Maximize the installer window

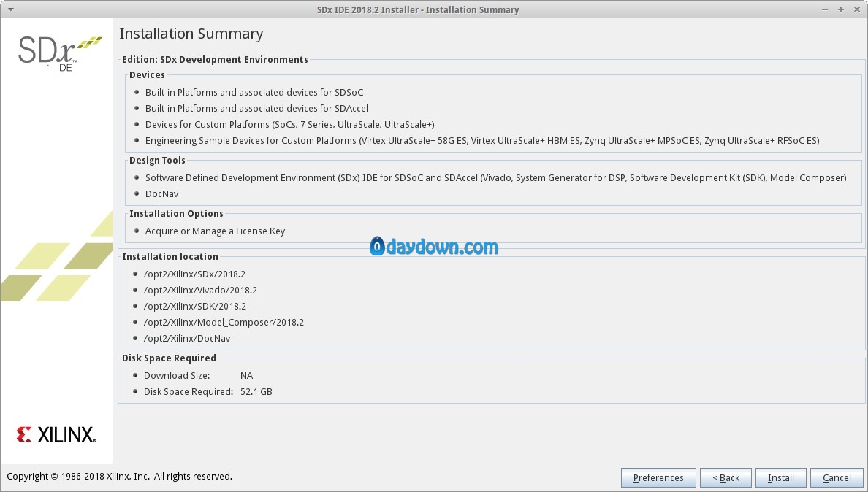(841, 9)
